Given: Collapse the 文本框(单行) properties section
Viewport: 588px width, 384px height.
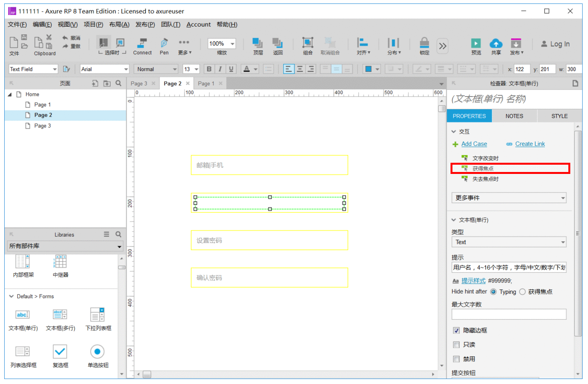Looking at the screenshot, I should coord(454,220).
